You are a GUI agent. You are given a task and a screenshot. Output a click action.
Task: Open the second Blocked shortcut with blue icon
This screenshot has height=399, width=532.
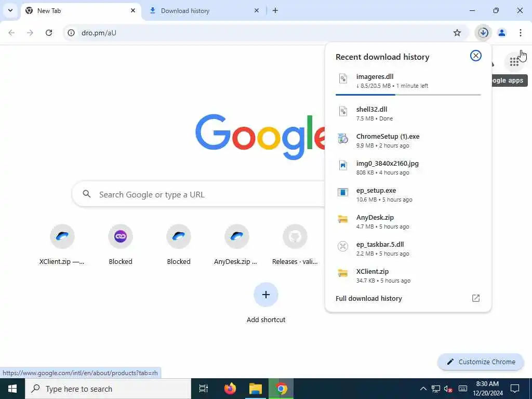click(x=179, y=245)
